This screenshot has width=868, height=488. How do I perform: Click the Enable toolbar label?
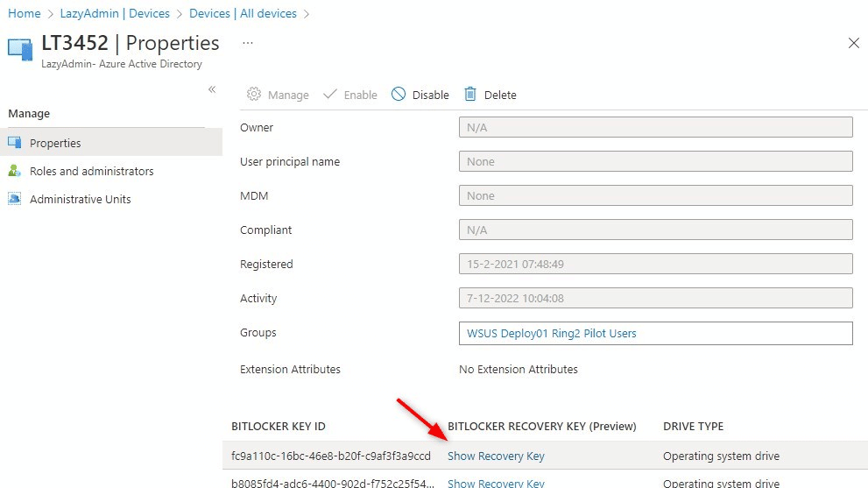click(x=360, y=95)
